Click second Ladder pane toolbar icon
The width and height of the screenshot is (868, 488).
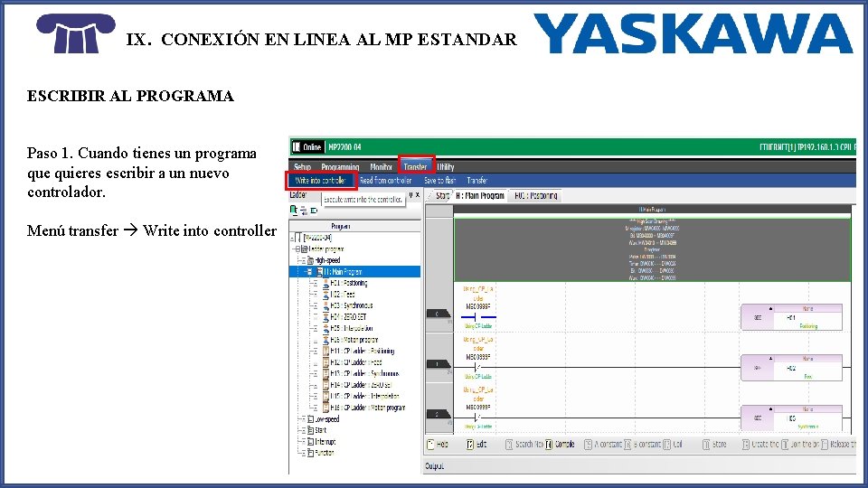tap(304, 211)
